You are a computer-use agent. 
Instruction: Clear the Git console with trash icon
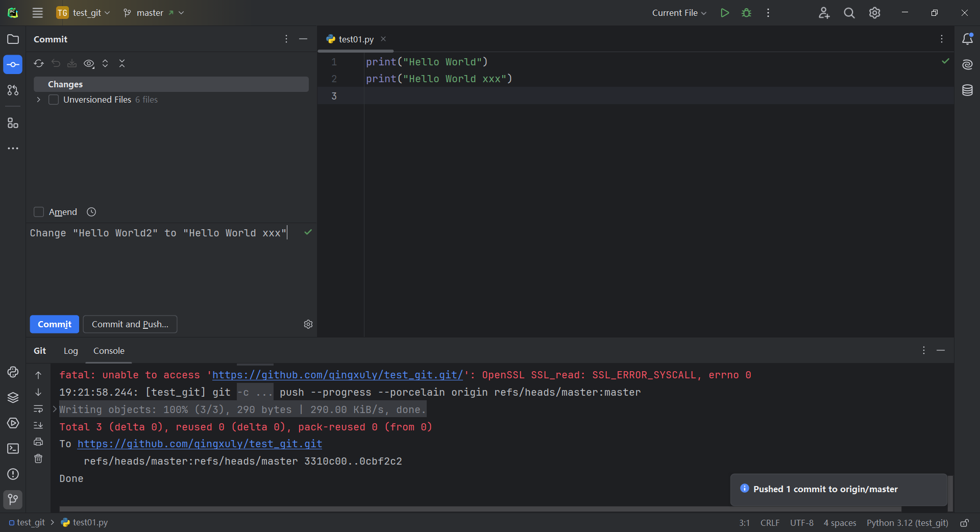tap(38, 458)
